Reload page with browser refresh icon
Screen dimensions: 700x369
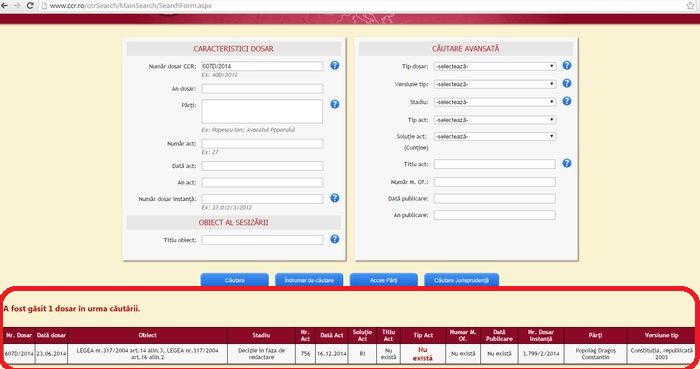[30, 6]
